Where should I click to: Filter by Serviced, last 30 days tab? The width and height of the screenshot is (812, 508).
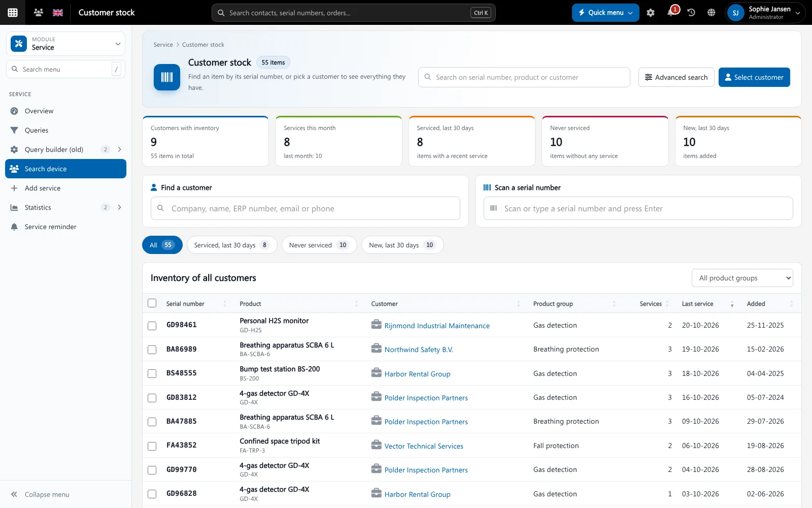tap(232, 245)
